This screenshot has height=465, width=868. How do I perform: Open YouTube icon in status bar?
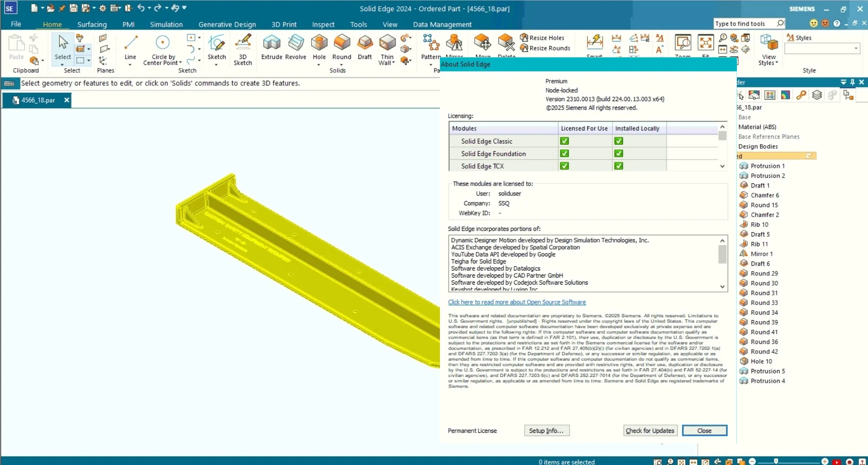[837, 462]
